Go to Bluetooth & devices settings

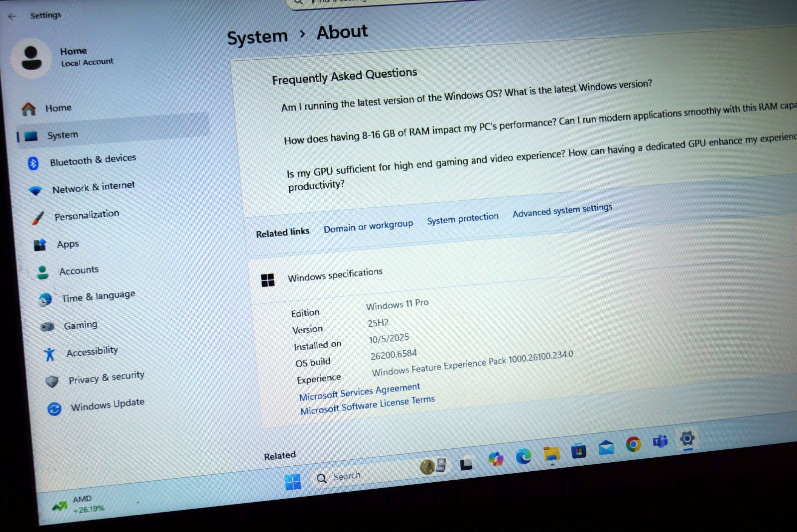93,160
